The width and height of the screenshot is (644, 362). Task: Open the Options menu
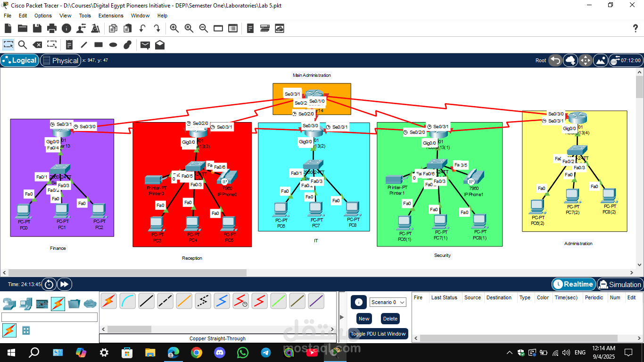point(42,16)
